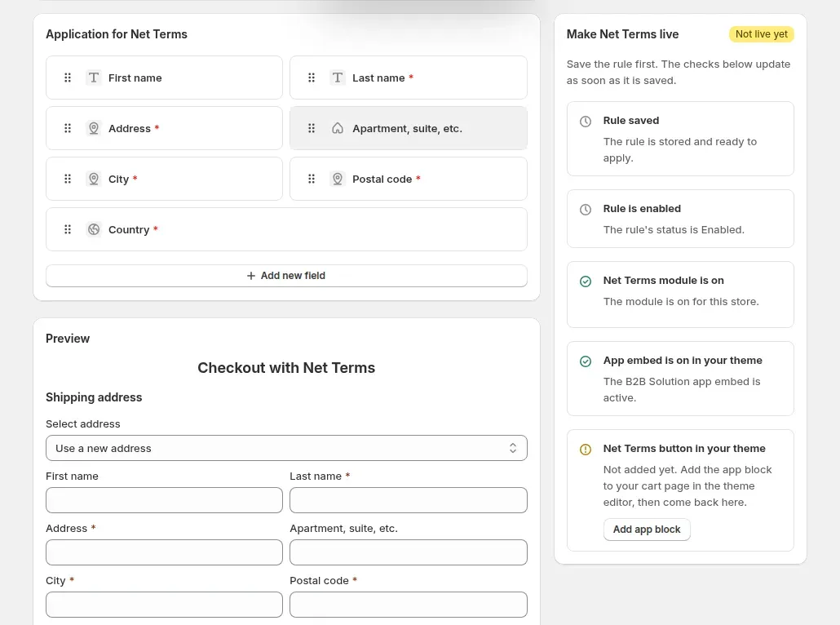Screen dimensions: 840x625
Task: Click the location pin icon beside City
Action: (94, 179)
